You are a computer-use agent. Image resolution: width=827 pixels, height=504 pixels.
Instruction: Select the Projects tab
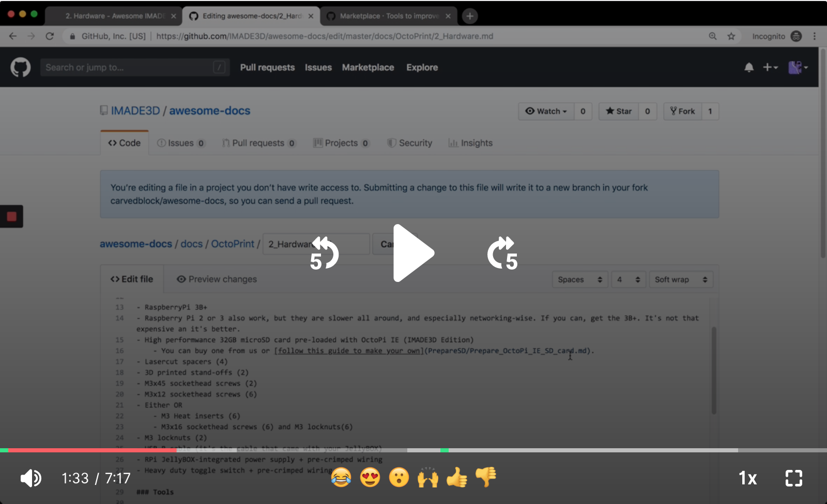tap(341, 143)
